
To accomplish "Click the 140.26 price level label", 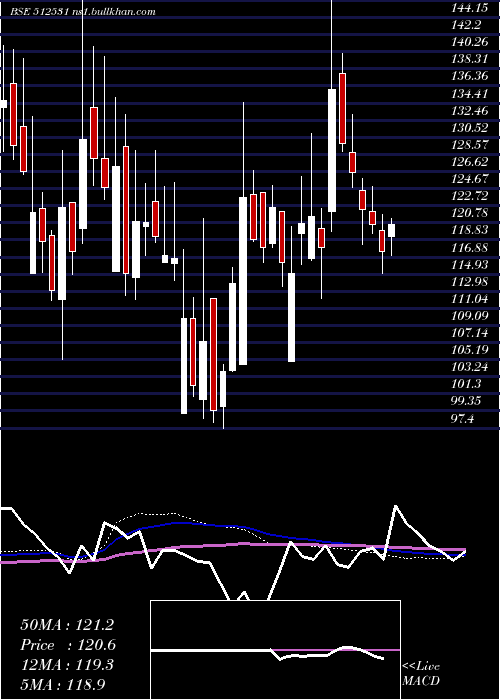I will pyautogui.click(x=468, y=42).
